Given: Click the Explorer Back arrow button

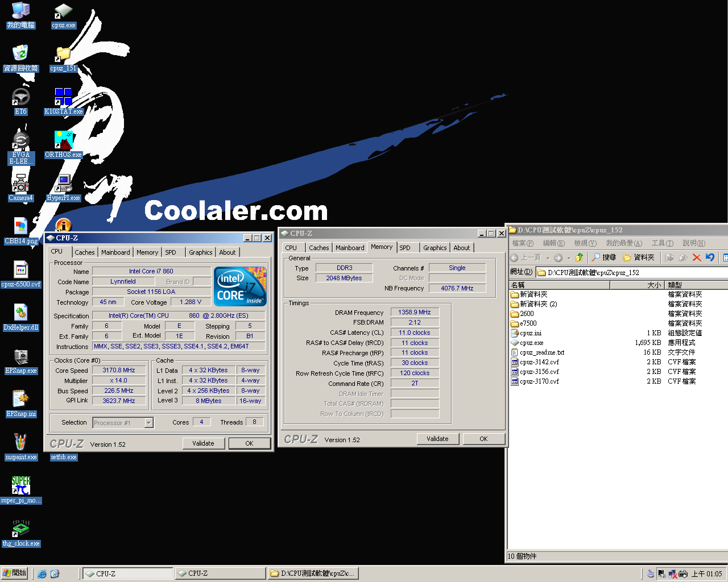Looking at the screenshot, I should coord(527,257).
